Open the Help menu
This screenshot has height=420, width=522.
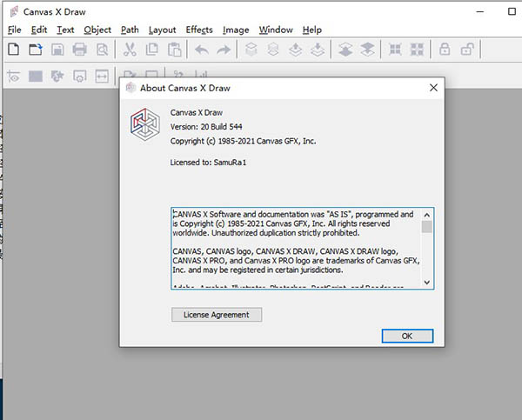tap(312, 30)
